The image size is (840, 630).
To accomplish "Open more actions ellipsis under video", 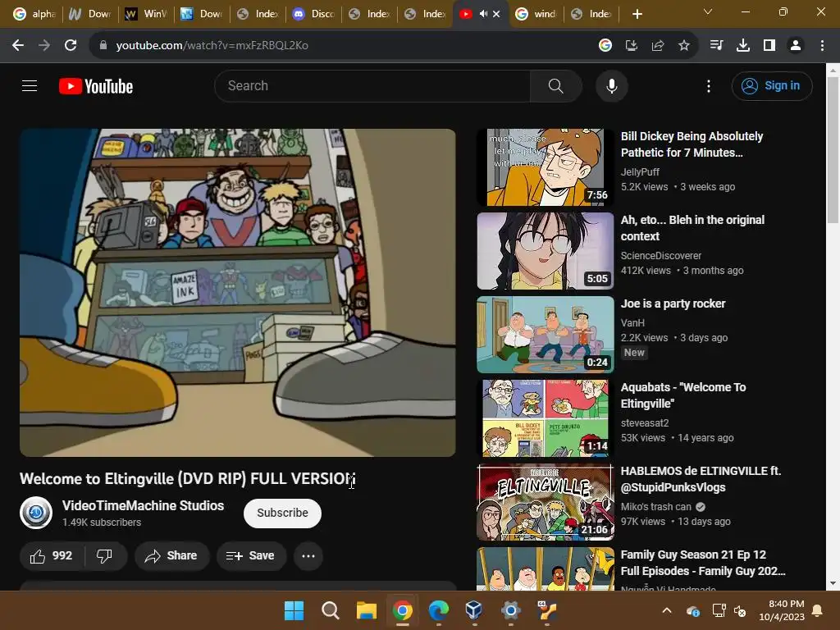I will (308, 556).
